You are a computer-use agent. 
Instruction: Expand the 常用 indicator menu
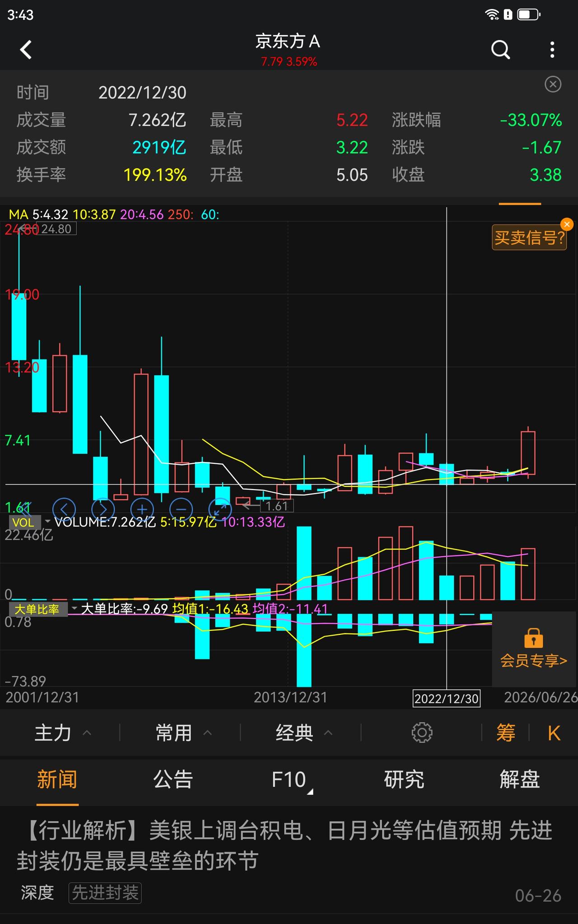point(183,733)
